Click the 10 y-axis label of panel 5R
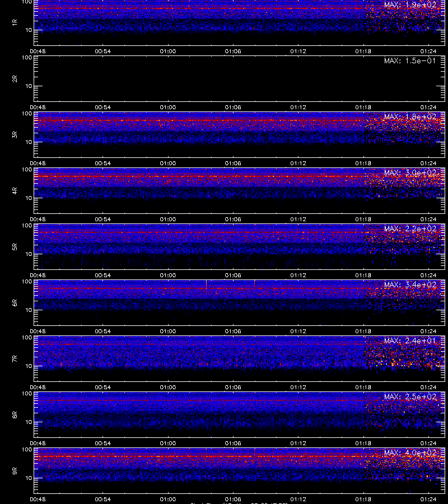This screenshot has height=504, width=448. point(29,254)
